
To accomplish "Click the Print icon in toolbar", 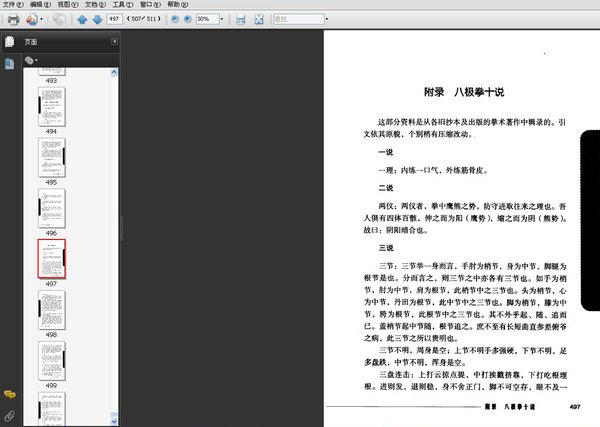I will 13,19.
